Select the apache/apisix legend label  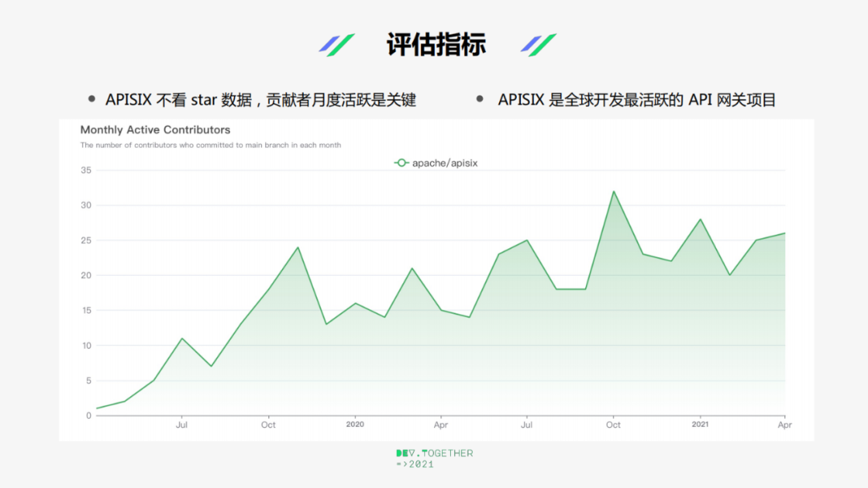click(x=444, y=163)
